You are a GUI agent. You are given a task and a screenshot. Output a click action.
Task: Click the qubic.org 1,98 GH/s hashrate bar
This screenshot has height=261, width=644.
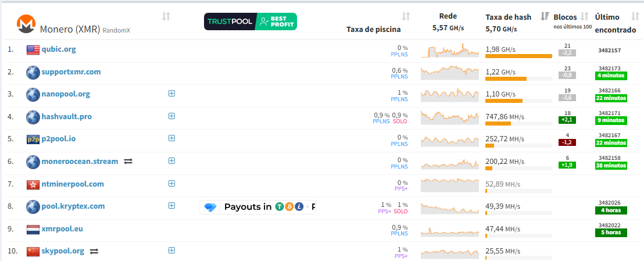pos(518,56)
